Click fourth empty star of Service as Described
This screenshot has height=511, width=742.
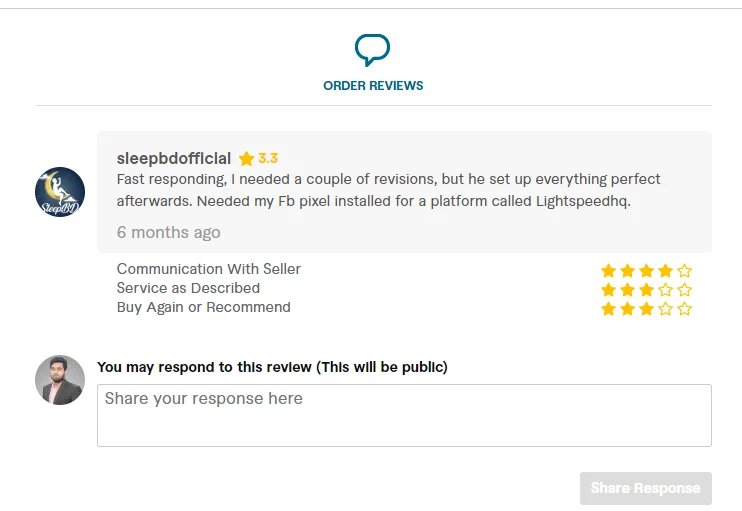(x=665, y=290)
